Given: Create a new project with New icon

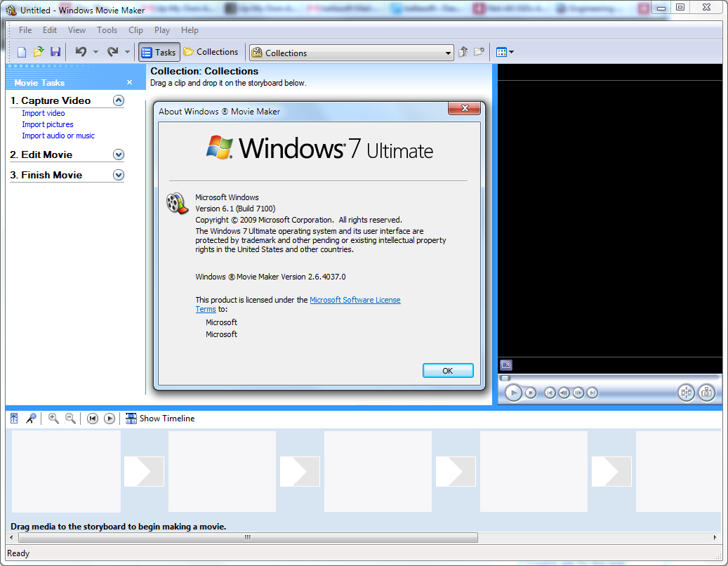Looking at the screenshot, I should pos(21,52).
